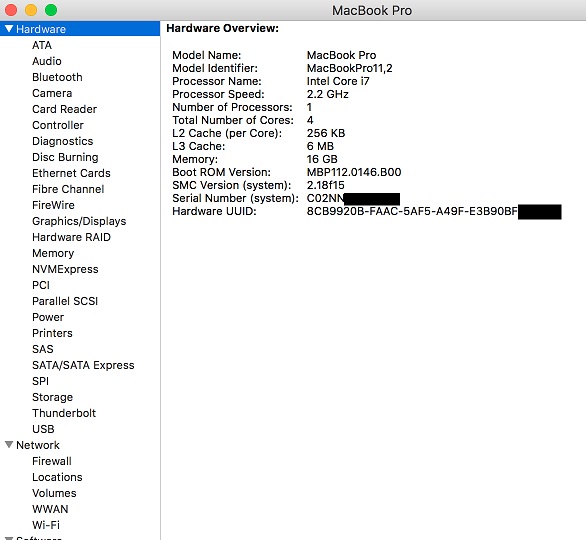The width and height of the screenshot is (586, 540).
Task: Open the Card Reader entry
Action: [64, 109]
